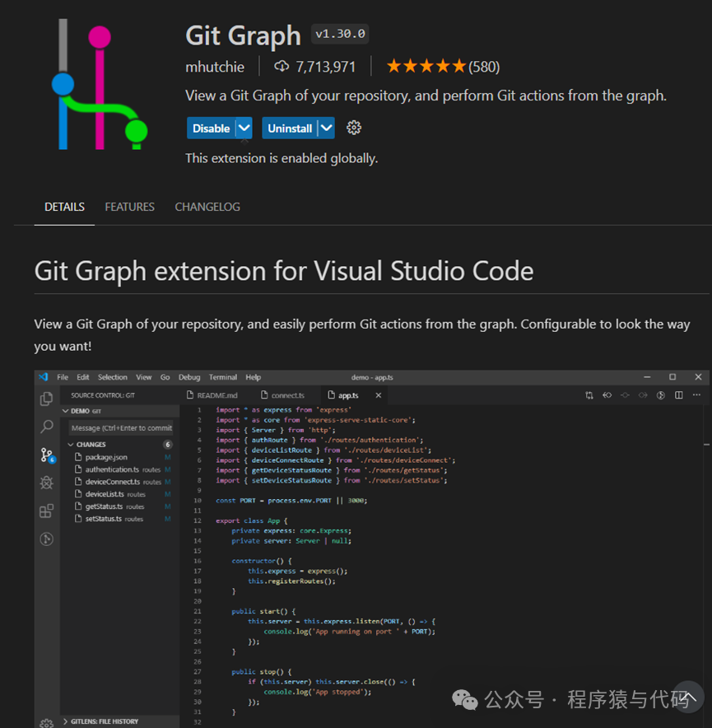Open the GitLens icon in activity bar
Image resolution: width=712 pixels, height=728 pixels.
pos(46,539)
